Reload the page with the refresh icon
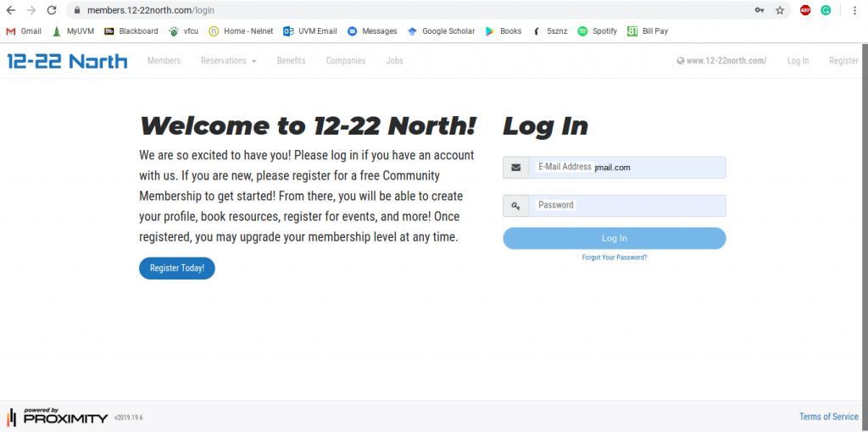Image resolution: width=868 pixels, height=432 pixels. click(52, 10)
